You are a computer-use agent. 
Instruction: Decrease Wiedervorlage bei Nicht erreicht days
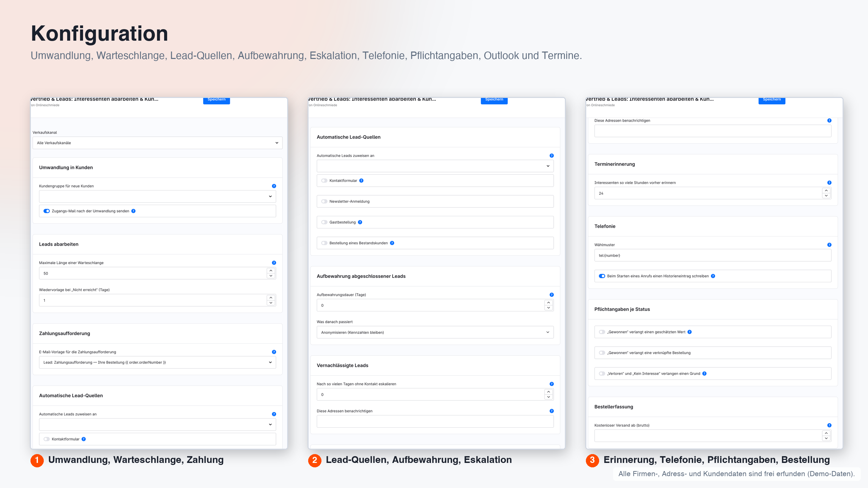pos(271,303)
